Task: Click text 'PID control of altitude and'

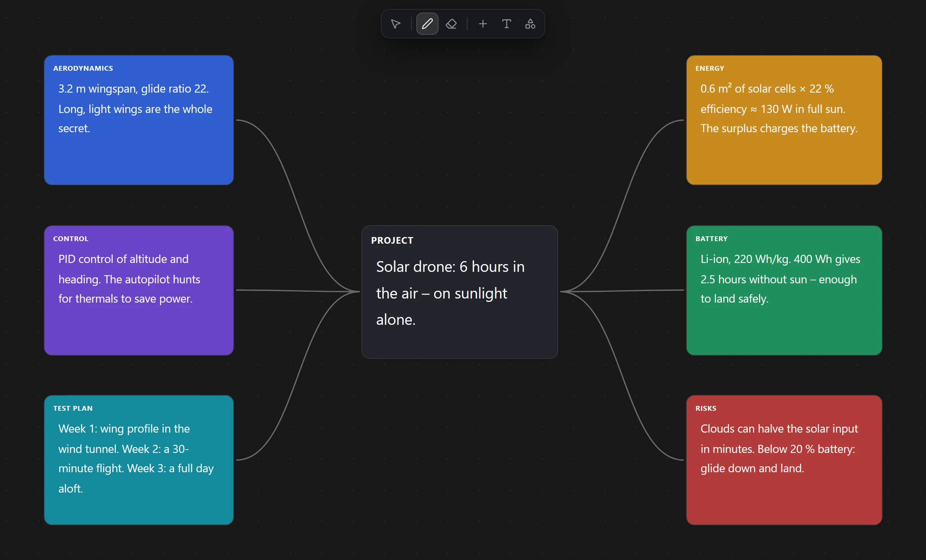Action: pyautogui.click(x=123, y=259)
